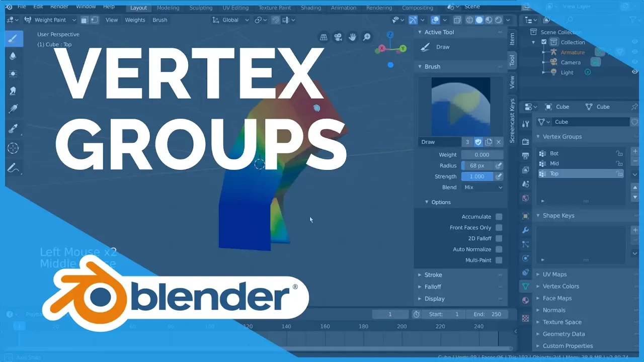Image resolution: width=644 pixels, height=362 pixels.
Task: Open the Scene properties tab icon
Action: [x=525, y=184]
